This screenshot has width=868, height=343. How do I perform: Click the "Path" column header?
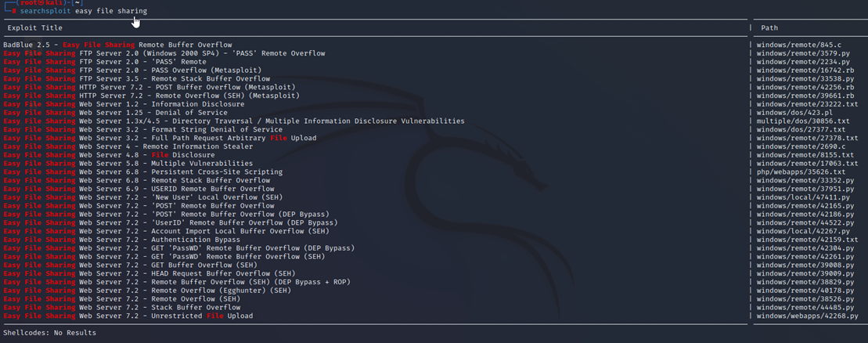769,27
